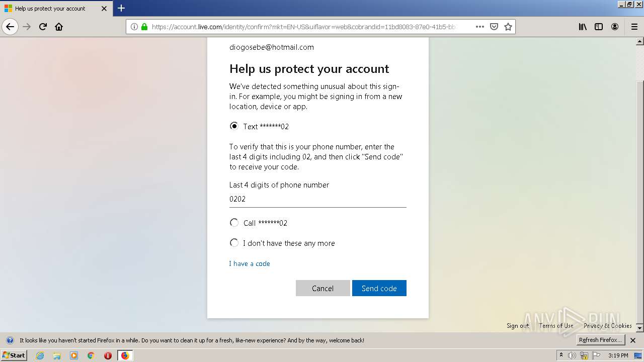This screenshot has height=362, width=644.
Task: Click the scrollbar down arrow
Action: pyautogui.click(x=640, y=328)
